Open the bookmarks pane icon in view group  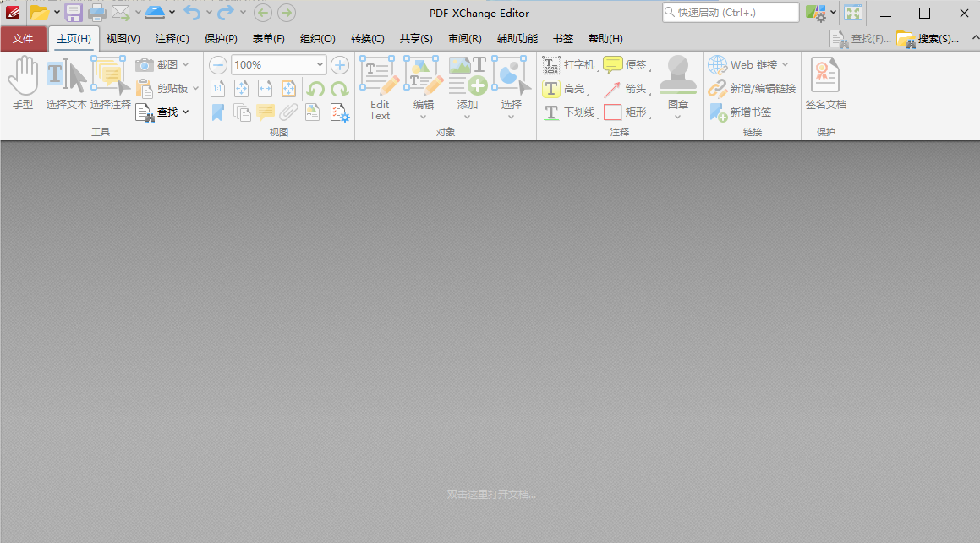click(217, 112)
